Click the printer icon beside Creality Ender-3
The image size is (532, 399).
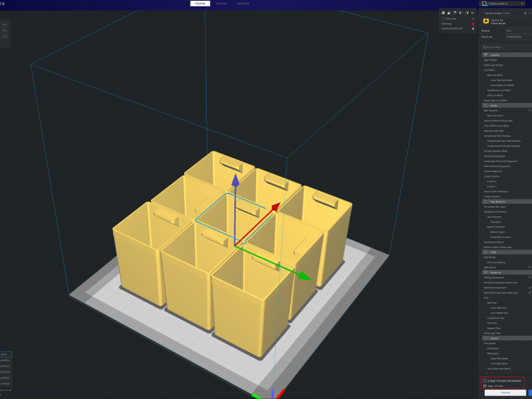(x=484, y=4)
